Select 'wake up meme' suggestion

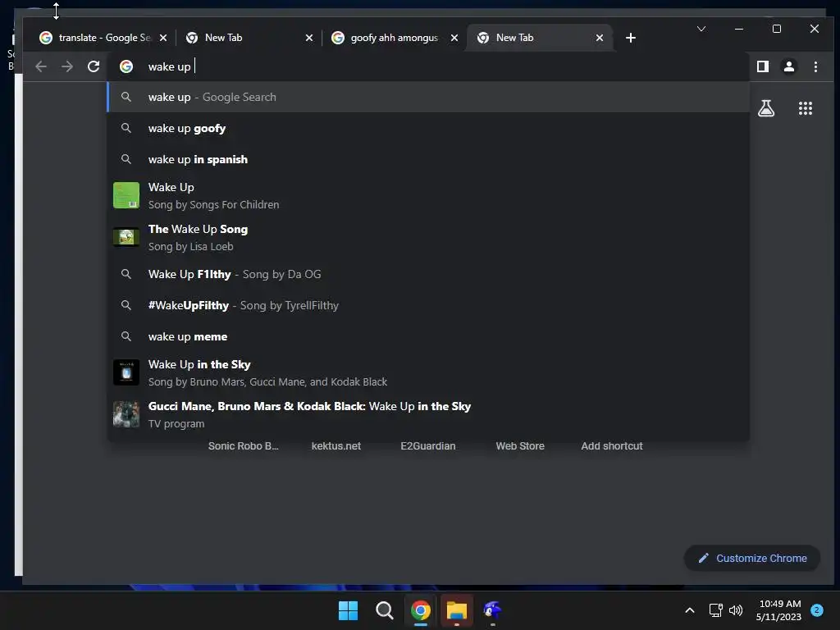pos(428,336)
